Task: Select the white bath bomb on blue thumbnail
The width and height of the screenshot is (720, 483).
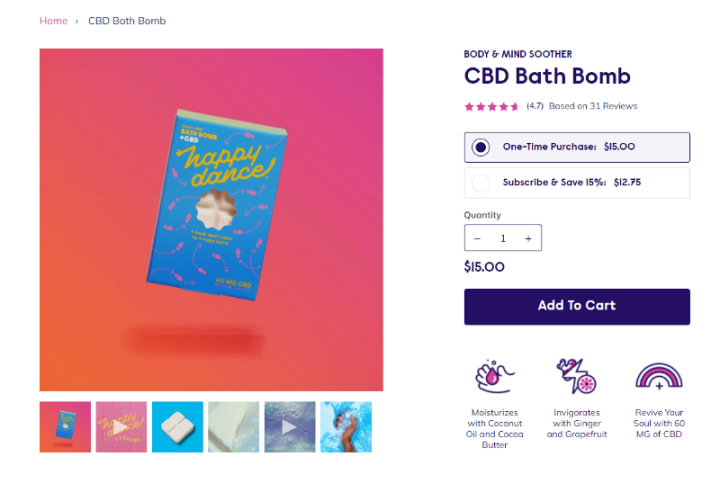Action: point(177,427)
